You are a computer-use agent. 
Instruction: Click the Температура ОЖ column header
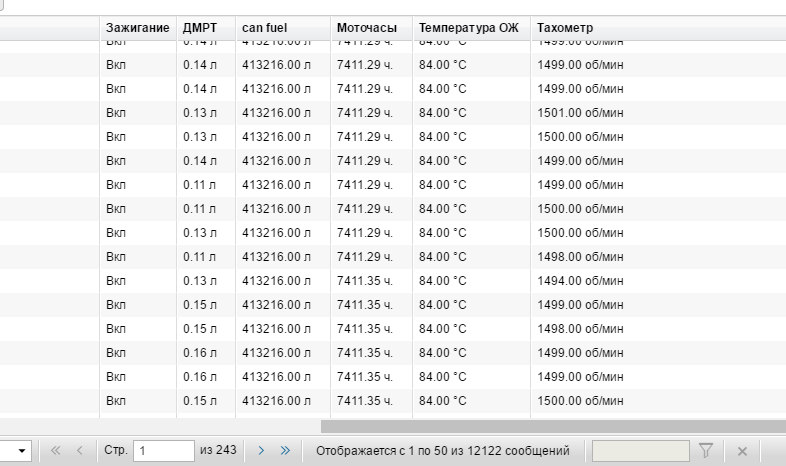(x=469, y=27)
